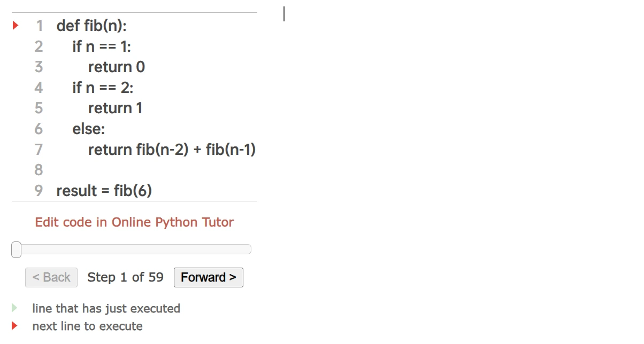The width and height of the screenshot is (644, 344).
Task: Click the 'Step 1 of 59' label
Action: pyautogui.click(x=125, y=277)
